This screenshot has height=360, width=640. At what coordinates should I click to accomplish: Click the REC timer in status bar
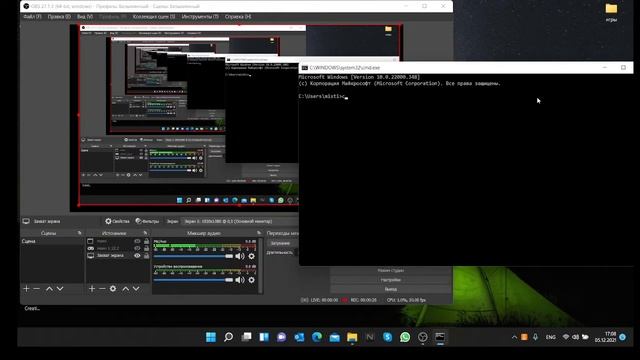[363, 300]
